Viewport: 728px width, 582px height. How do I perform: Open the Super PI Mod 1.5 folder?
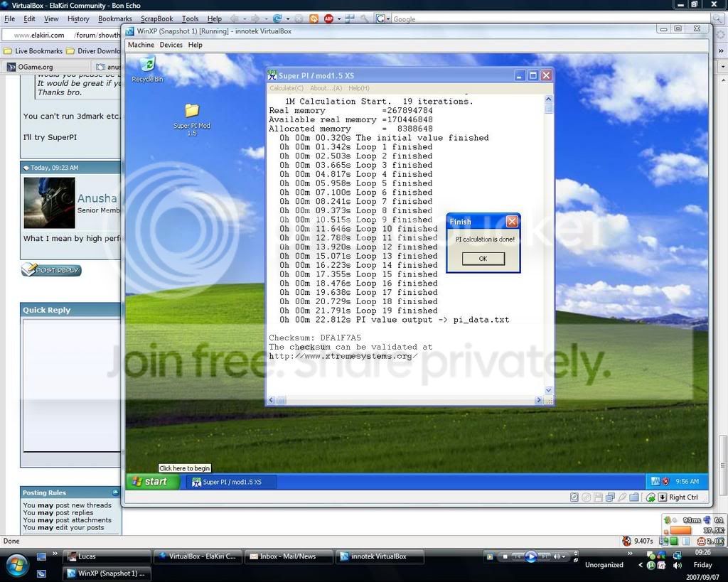192,119
